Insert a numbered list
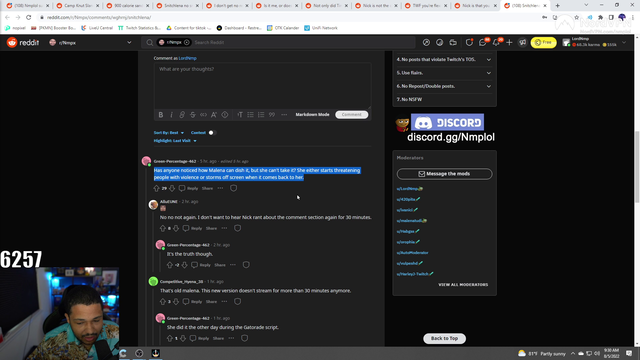 (x=261, y=115)
